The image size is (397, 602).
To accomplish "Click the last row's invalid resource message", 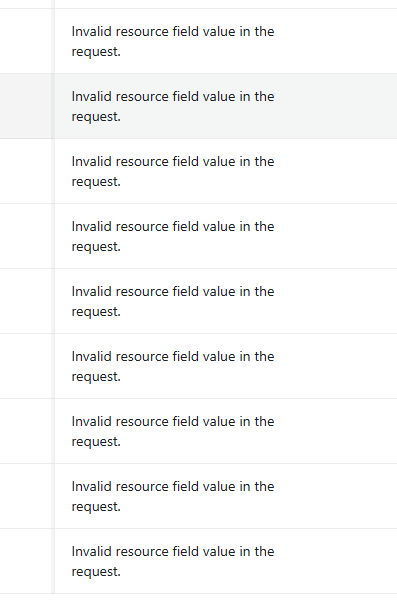I will click(x=173, y=561).
